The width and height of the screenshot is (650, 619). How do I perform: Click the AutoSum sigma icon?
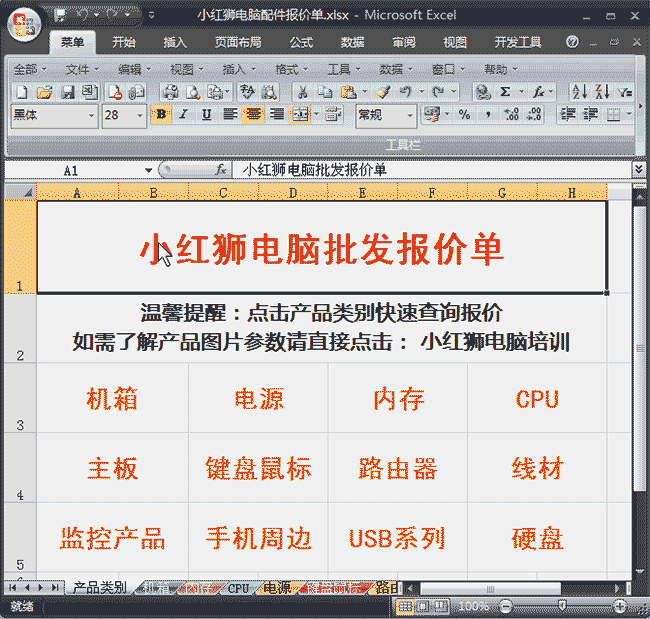pyautogui.click(x=505, y=92)
